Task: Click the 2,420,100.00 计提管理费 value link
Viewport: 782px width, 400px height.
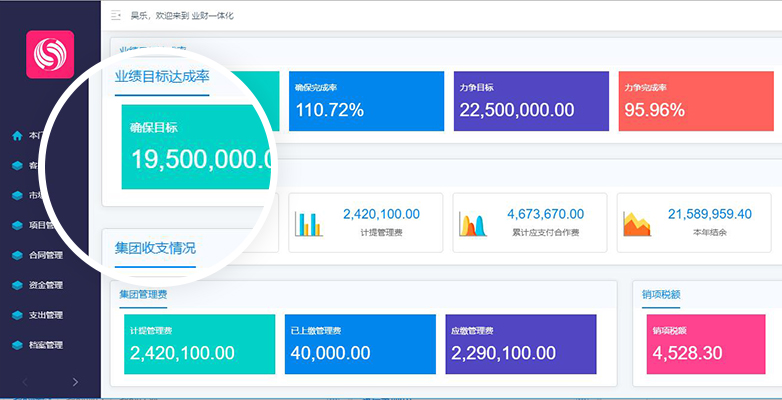Action: point(382,214)
